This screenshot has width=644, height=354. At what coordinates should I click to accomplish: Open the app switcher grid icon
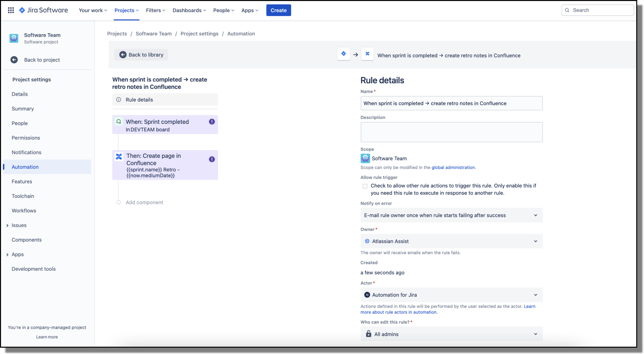point(11,10)
